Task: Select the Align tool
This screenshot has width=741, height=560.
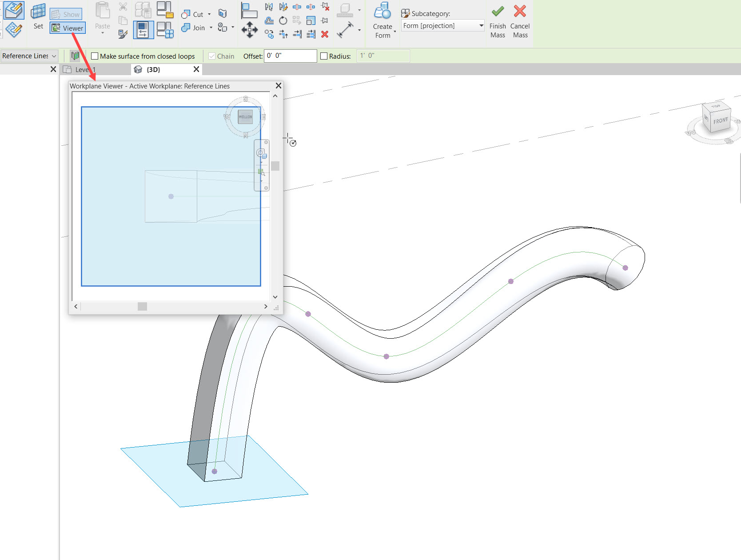Action: (297, 34)
